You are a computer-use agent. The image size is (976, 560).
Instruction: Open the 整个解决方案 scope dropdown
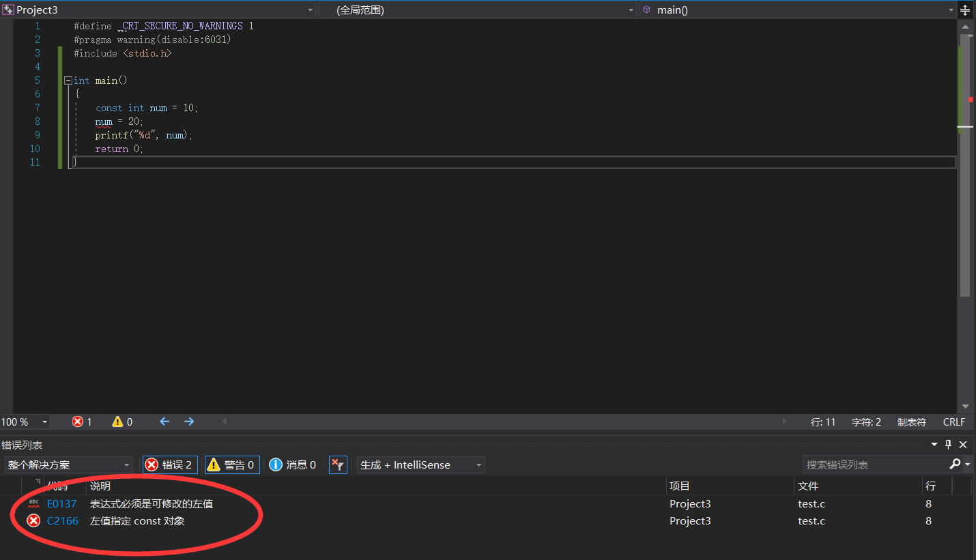coord(68,465)
